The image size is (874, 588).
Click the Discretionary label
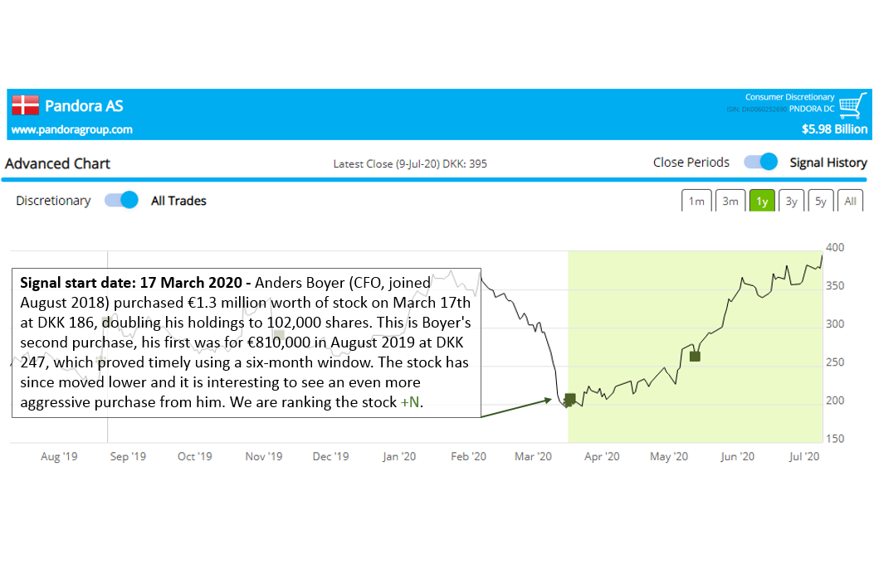pos(53,201)
